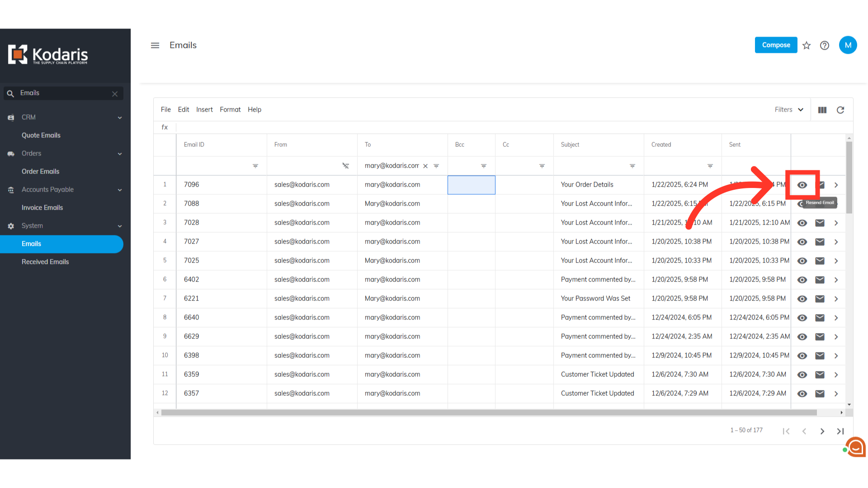Preview email 6402 using the eye icon
Image resolution: width=868 pixels, height=488 pixels.
802,280
